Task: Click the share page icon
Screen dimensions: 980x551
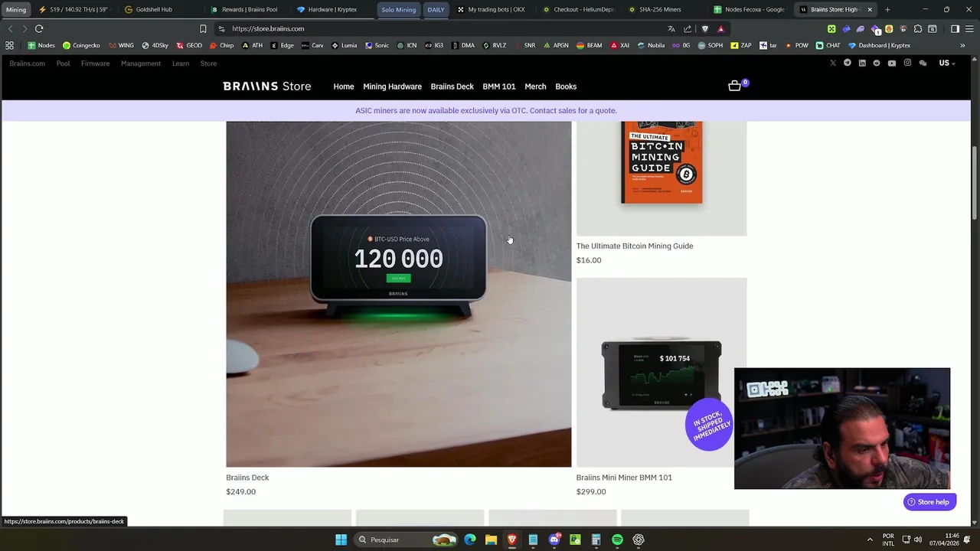Action: click(688, 28)
